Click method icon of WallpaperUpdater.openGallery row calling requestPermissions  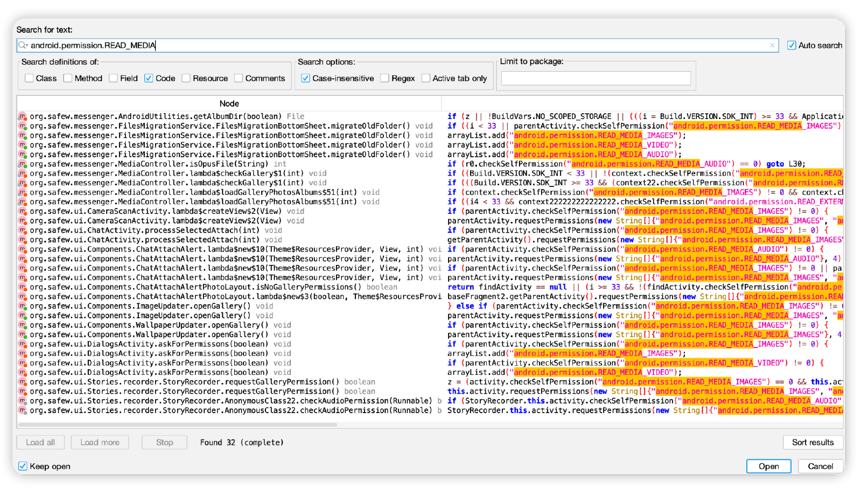pyautogui.click(x=23, y=334)
